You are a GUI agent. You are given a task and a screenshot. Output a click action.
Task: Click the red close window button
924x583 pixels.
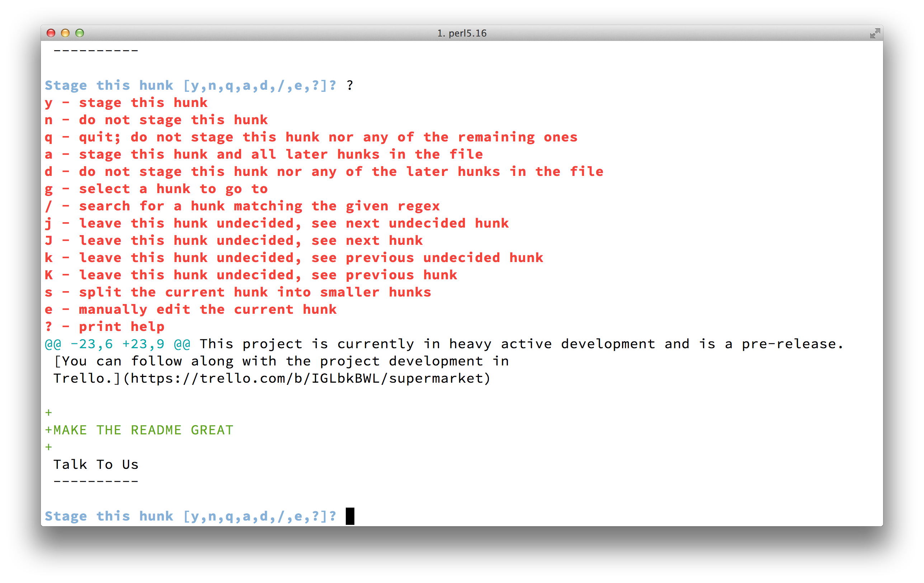pyautogui.click(x=51, y=33)
